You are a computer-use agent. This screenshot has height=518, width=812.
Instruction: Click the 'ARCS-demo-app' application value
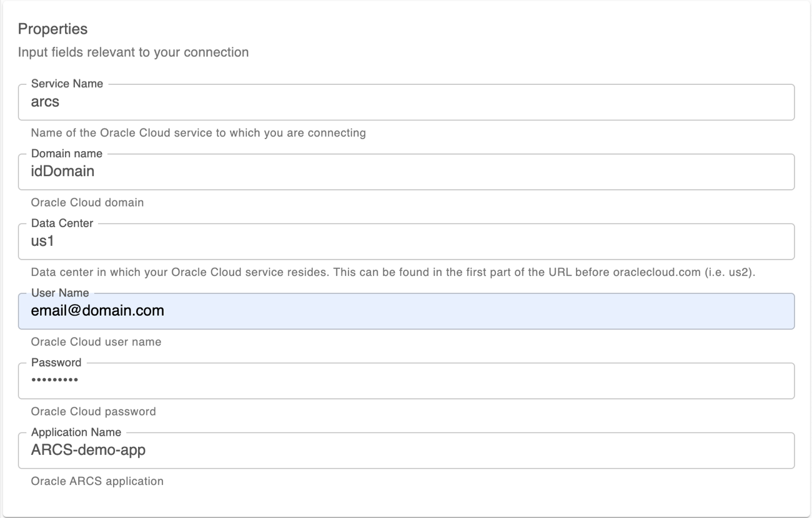pos(89,449)
